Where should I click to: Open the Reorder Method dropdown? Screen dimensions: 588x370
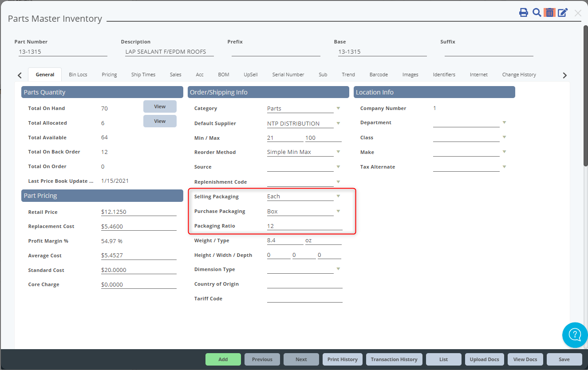coord(338,152)
